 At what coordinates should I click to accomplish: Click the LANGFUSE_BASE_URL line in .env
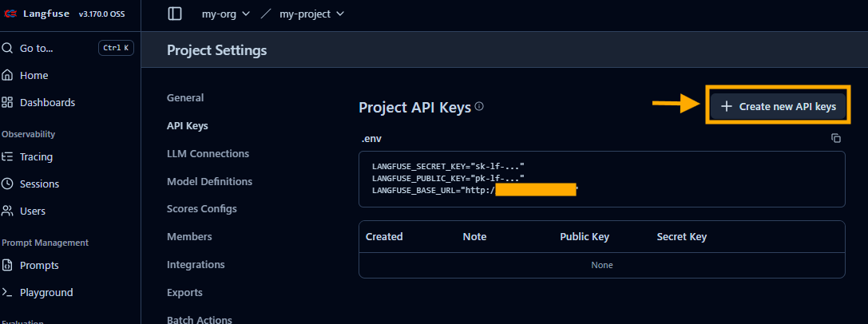click(475, 190)
